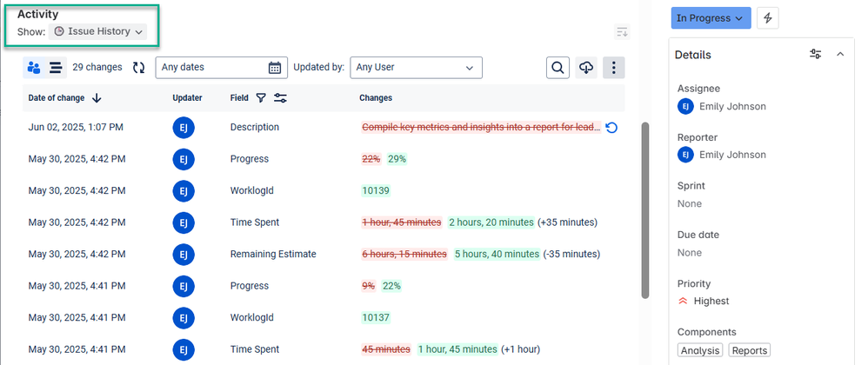This screenshot has height=365, width=868.
Task: Click the Jun 02, 2025, 1:07 PM date
Action: (76, 127)
